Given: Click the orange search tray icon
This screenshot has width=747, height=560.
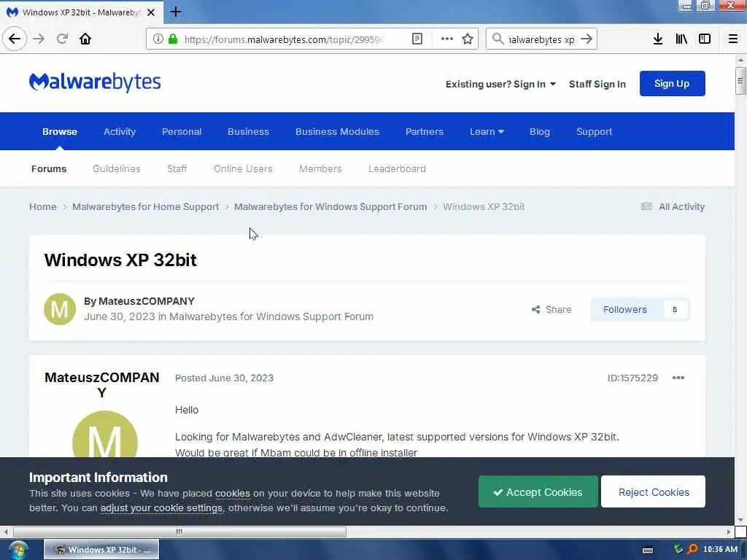Looking at the screenshot, I should click(692, 550).
